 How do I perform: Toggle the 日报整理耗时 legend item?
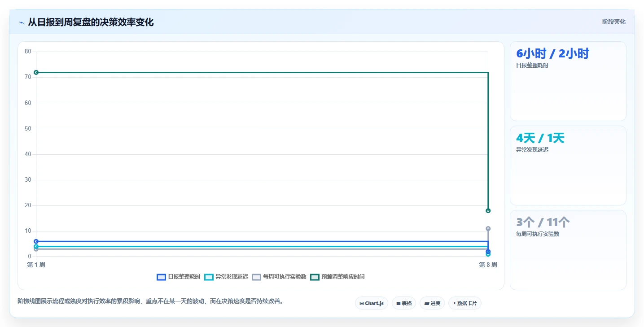179,277
